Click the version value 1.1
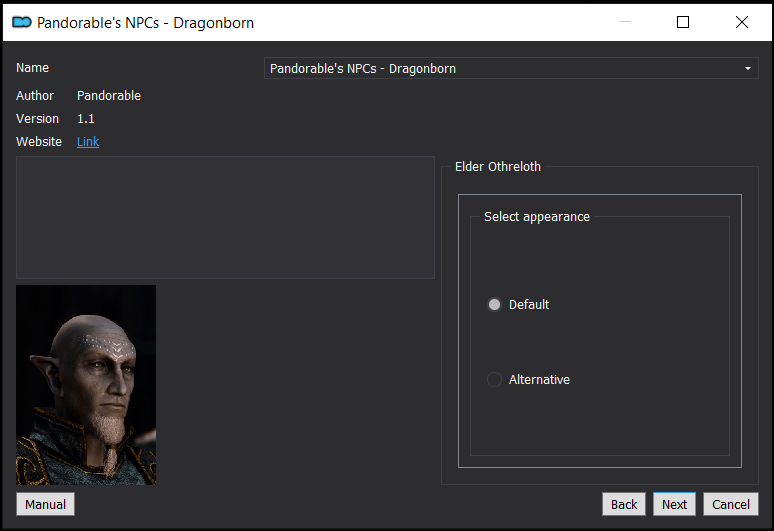The width and height of the screenshot is (774, 531). [x=85, y=119]
